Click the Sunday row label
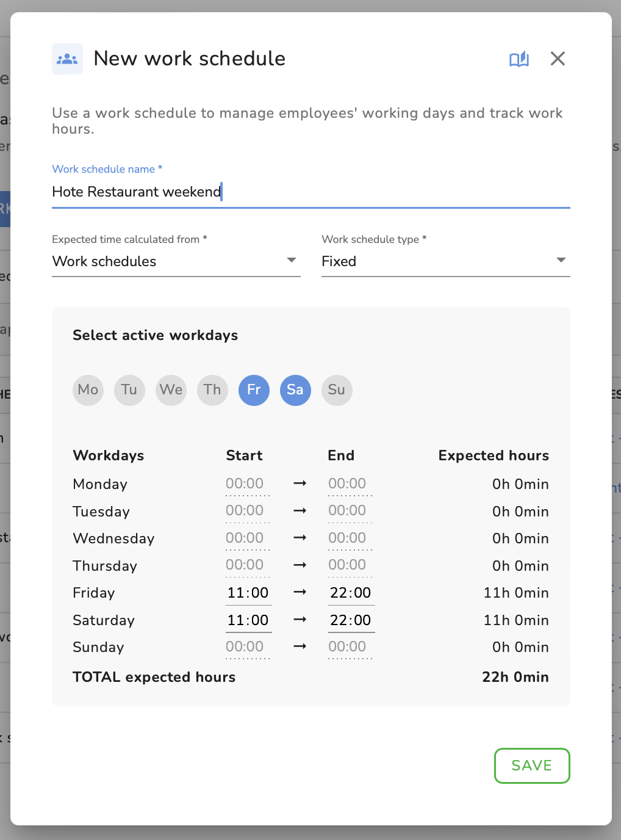 [98, 648]
